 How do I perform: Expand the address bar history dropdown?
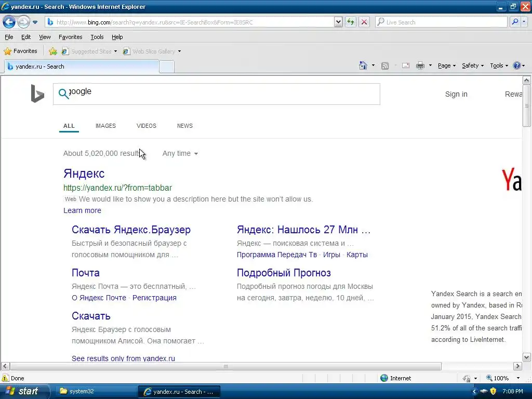point(338,22)
